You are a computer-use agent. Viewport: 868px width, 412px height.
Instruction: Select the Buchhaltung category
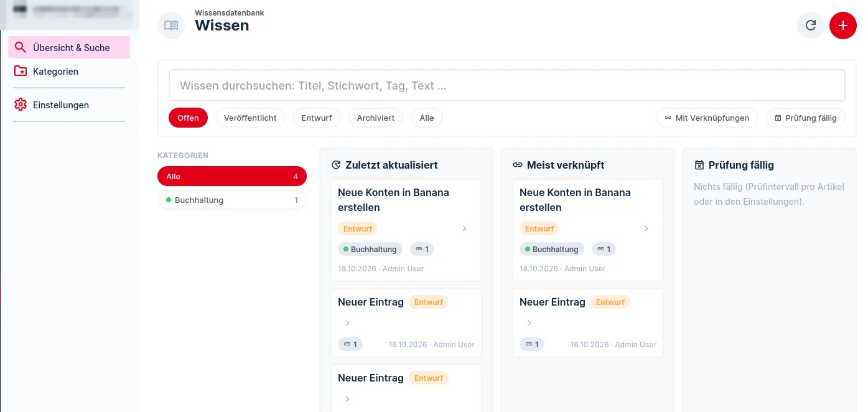(232, 200)
